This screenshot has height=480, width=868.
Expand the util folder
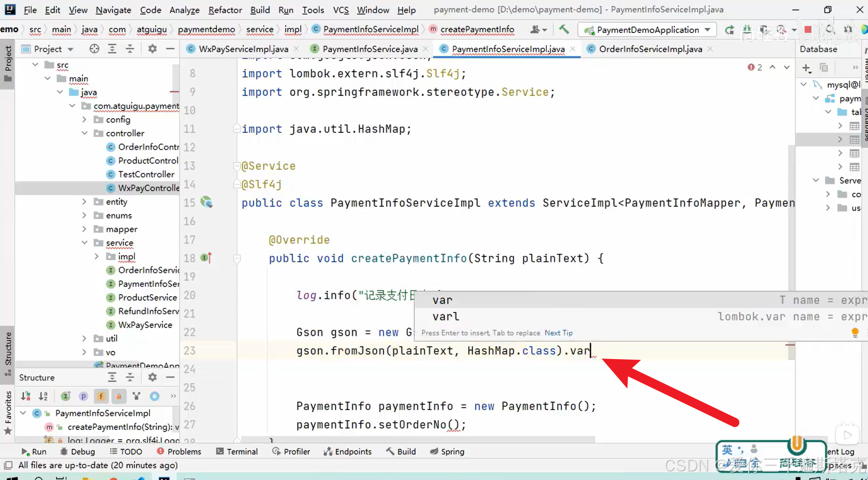(x=84, y=339)
